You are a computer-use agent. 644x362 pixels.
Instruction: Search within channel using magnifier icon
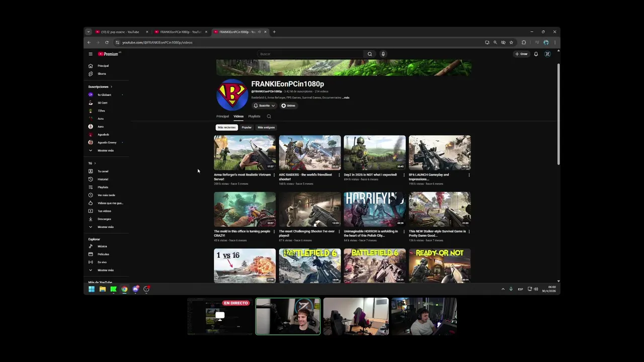point(269,116)
